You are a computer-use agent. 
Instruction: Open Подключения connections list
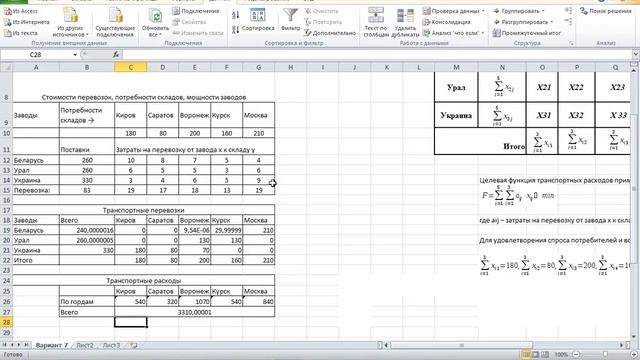click(195, 11)
